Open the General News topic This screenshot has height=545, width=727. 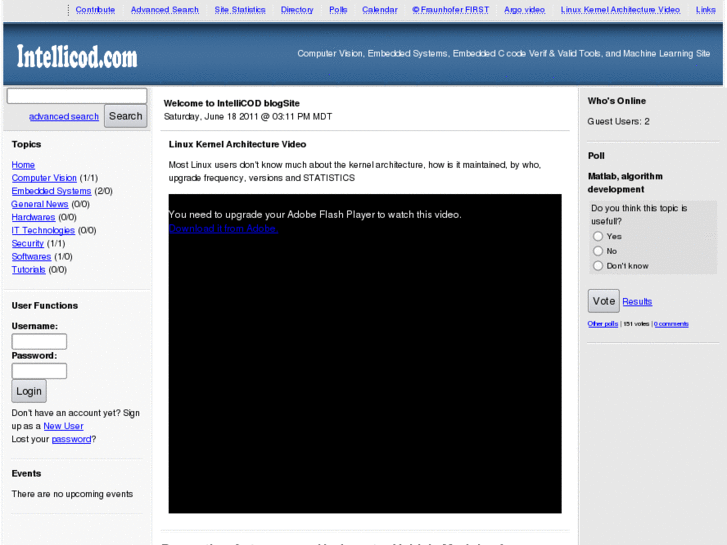(x=40, y=204)
